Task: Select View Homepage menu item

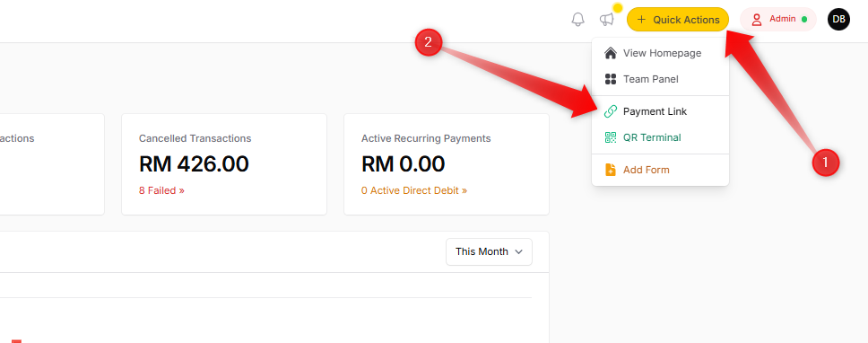Action: coord(660,53)
